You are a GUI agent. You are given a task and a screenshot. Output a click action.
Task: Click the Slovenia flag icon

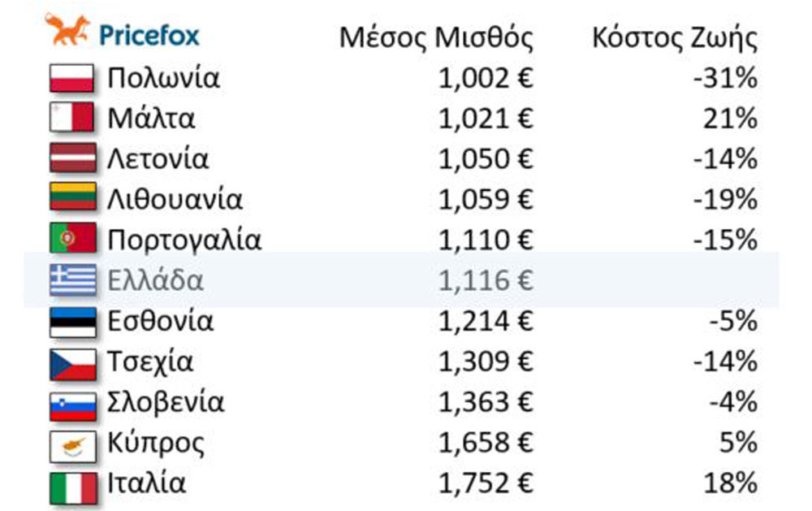click(73, 403)
